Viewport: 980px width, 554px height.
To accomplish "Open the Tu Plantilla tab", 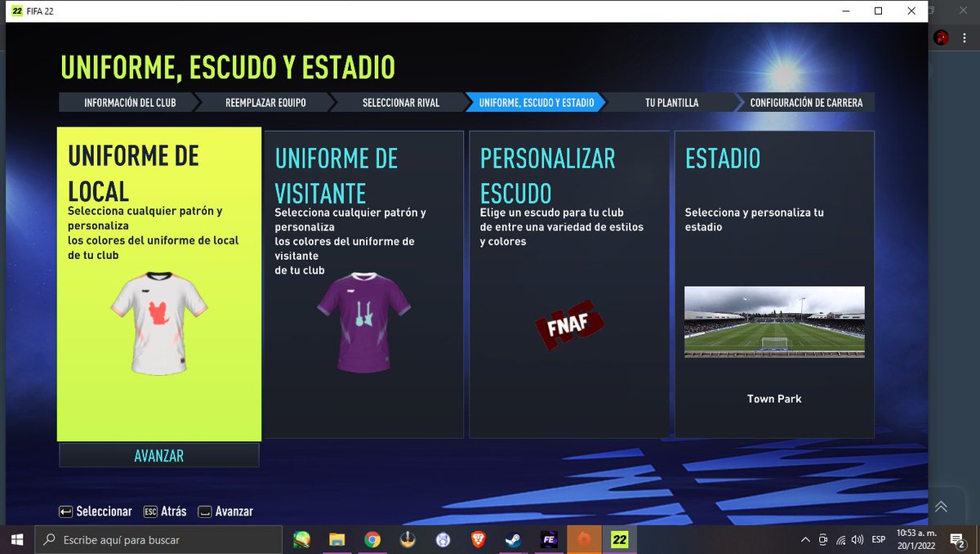I will pyautogui.click(x=671, y=103).
